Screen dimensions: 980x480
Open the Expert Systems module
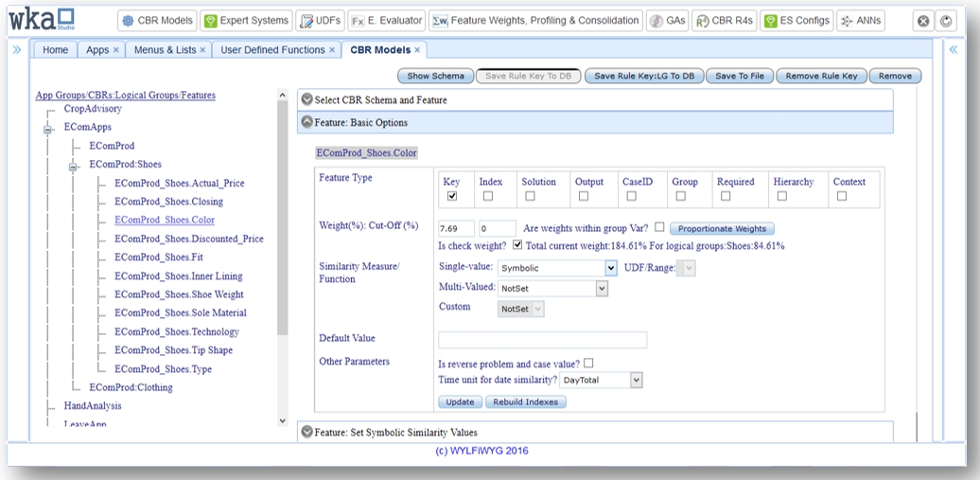pyautogui.click(x=246, y=20)
